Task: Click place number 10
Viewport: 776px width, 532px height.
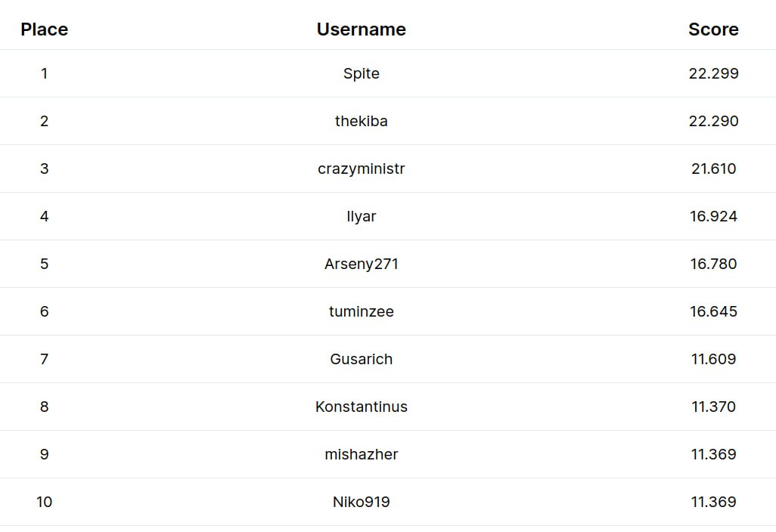Action: pos(45,502)
